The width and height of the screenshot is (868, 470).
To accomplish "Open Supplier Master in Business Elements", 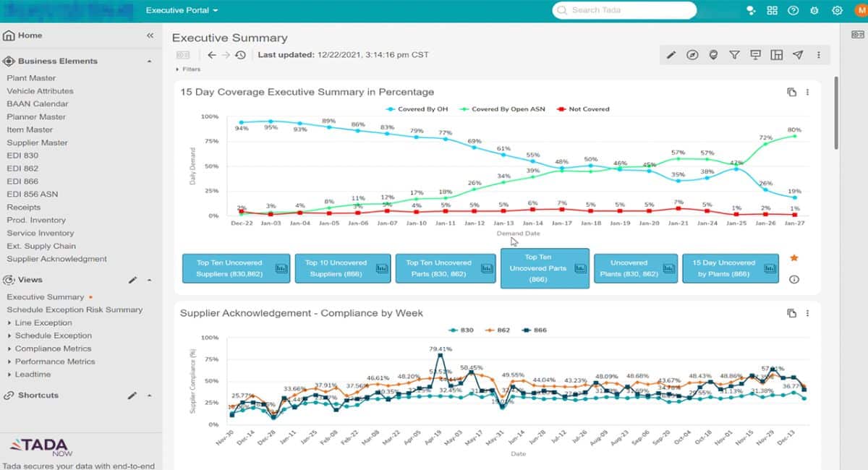I will [x=37, y=142].
